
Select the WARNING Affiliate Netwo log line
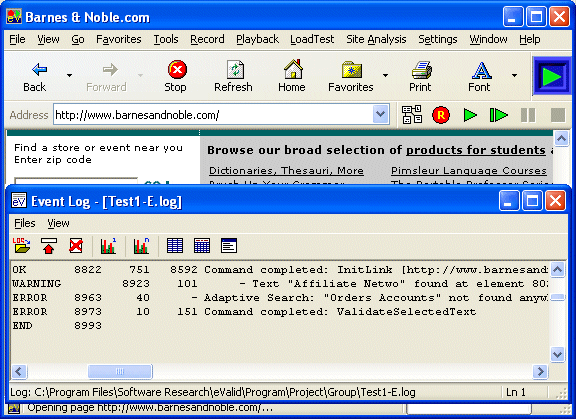(x=280, y=283)
